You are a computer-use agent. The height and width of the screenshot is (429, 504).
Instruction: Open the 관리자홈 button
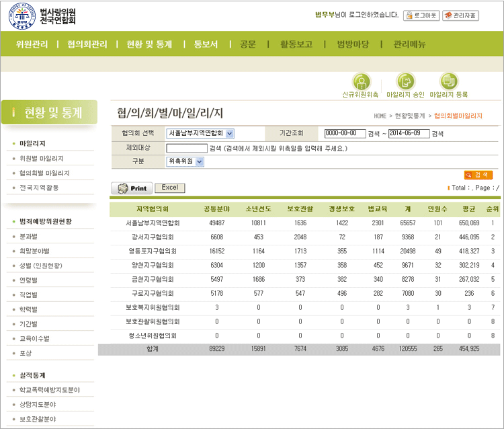pyautogui.click(x=461, y=15)
